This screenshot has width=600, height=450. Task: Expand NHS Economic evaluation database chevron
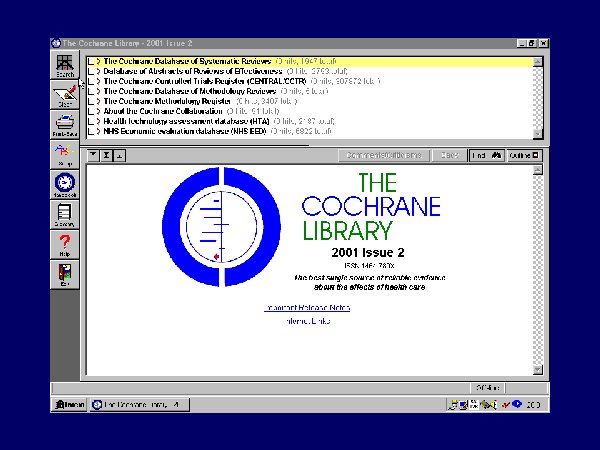tap(99, 131)
